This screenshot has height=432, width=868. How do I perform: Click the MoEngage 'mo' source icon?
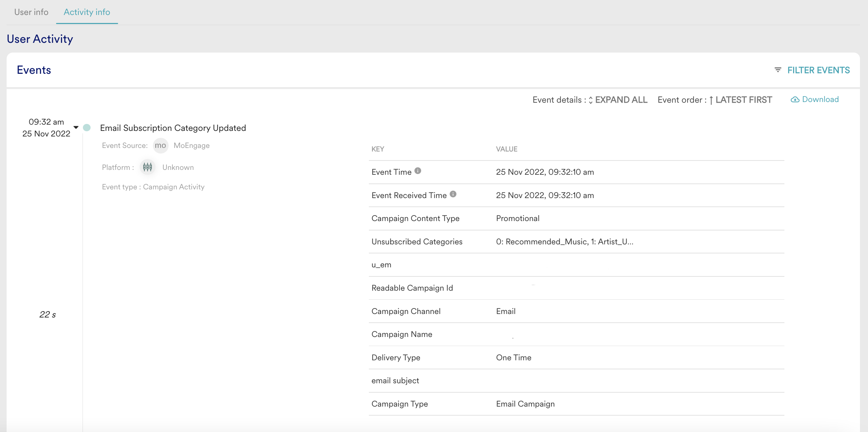160,146
